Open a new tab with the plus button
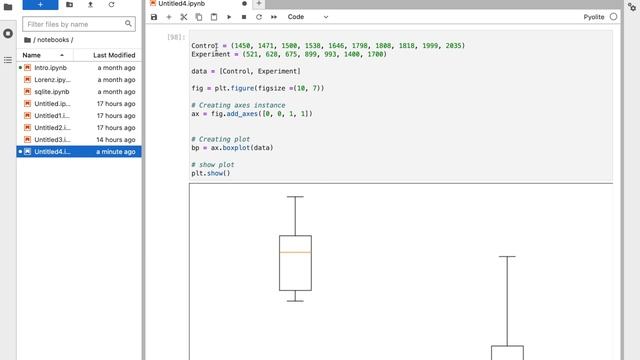This screenshot has width=640, height=360. pyautogui.click(x=259, y=4)
